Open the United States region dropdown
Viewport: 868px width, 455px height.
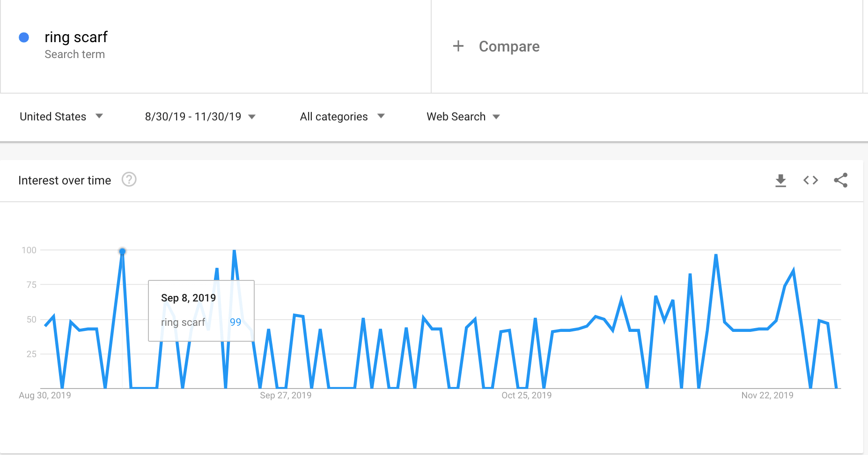click(x=61, y=117)
